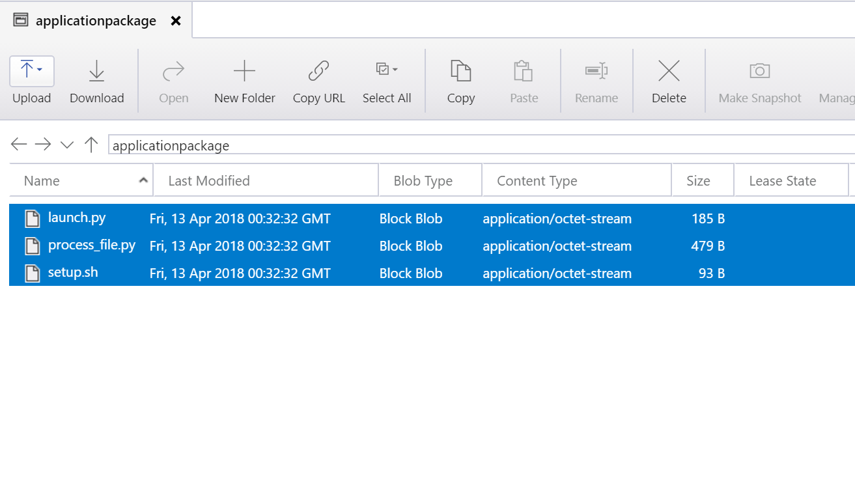Sort by Last Modified column
Viewport: 855px width, 504px height.
pyautogui.click(x=266, y=181)
